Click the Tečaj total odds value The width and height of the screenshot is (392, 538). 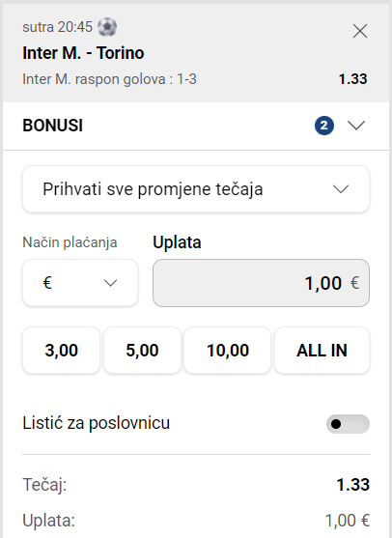click(x=353, y=485)
